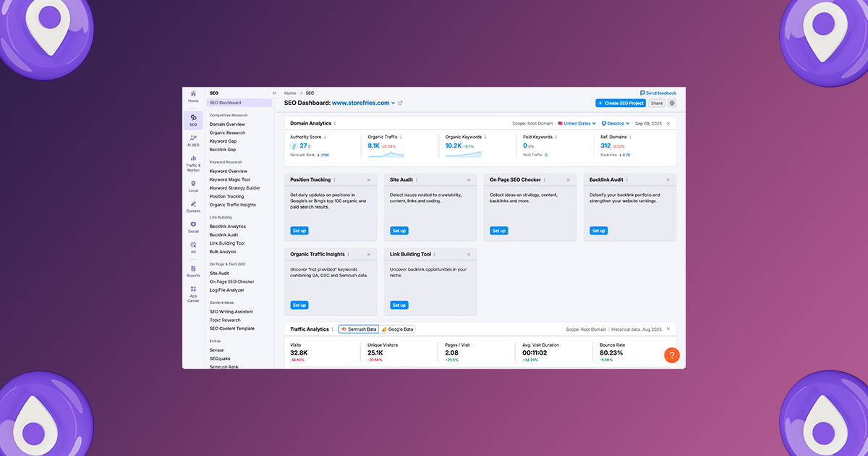Click Ref. Domains value 312
The height and width of the screenshot is (456, 868).
click(x=606, y=145)
